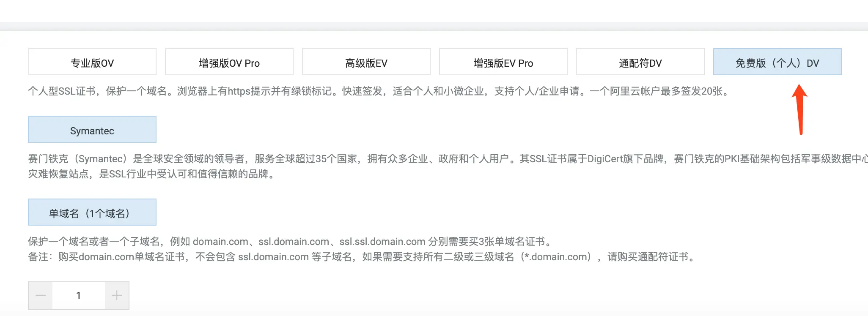Increase quantity with the plus icon
Viewport: 868px width, 316px height.
pos(117,296)
